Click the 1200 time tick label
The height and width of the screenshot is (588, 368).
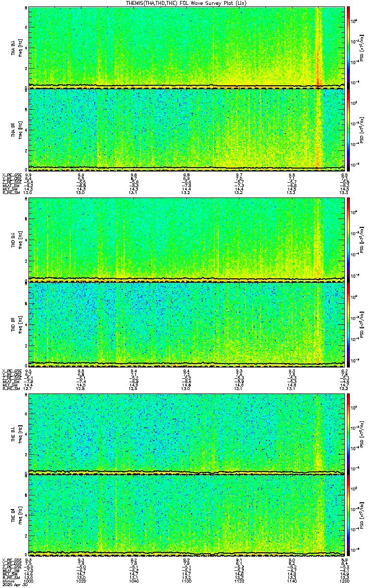coord(344,582)
